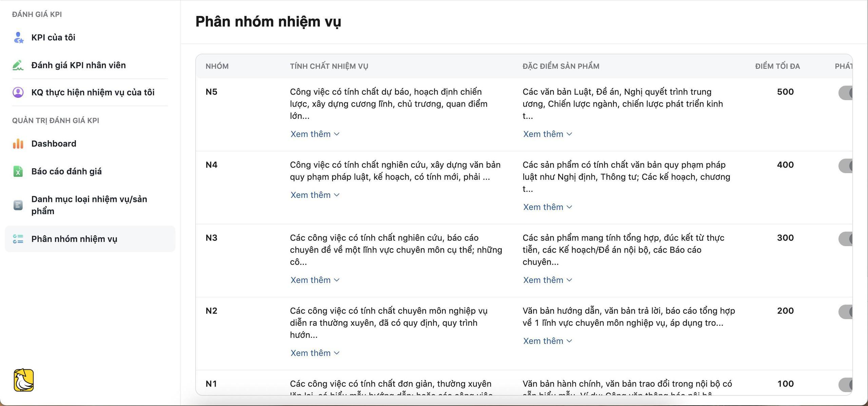Click the 300 max score value
Screen dimensions: 868x406
click(785, 238)
